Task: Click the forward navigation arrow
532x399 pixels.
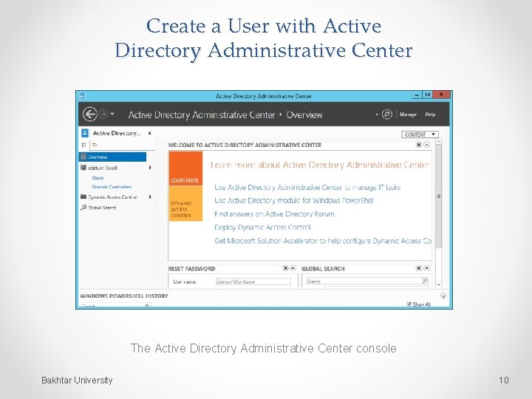Action: [103, 114]
